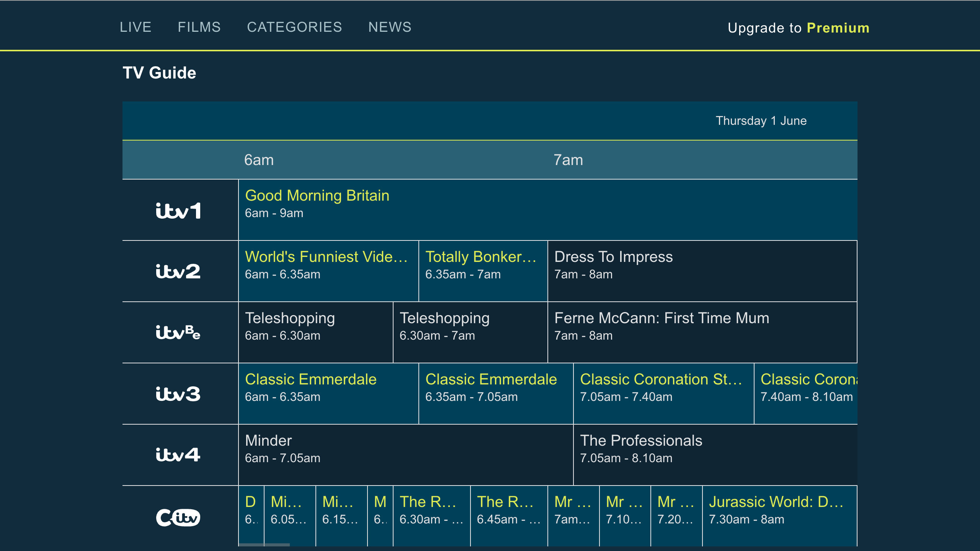Screen dimensions: 980x551
Task: Open the LIVE menu item
Action: point(136,27)
